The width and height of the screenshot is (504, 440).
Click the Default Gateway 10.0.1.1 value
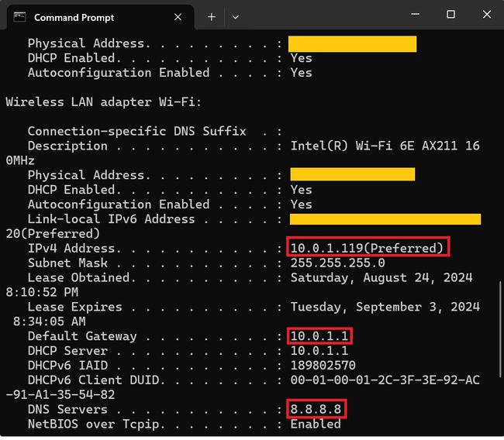click(319, 336)
